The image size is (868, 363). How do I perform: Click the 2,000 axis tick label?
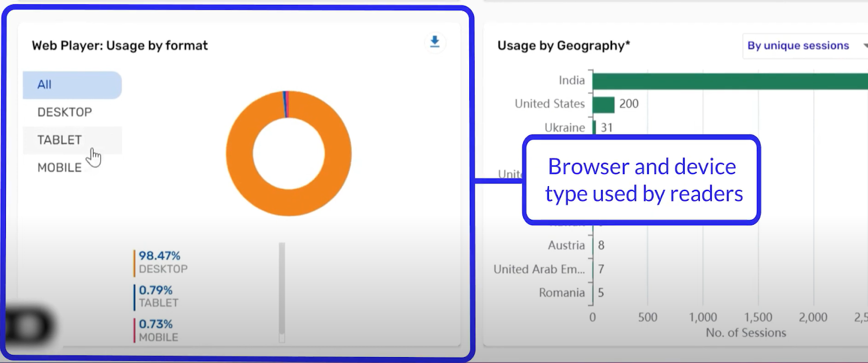tap(813, 317)
